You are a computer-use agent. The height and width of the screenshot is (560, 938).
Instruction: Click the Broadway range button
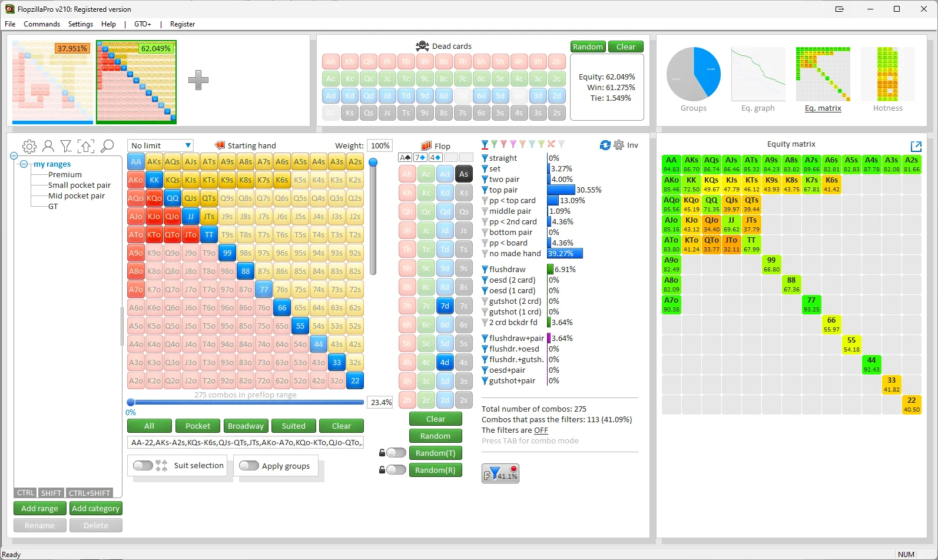246,426
